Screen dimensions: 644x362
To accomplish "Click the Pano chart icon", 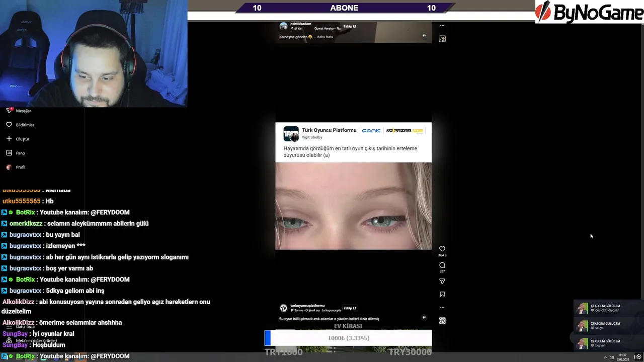I will click(9, 153).
